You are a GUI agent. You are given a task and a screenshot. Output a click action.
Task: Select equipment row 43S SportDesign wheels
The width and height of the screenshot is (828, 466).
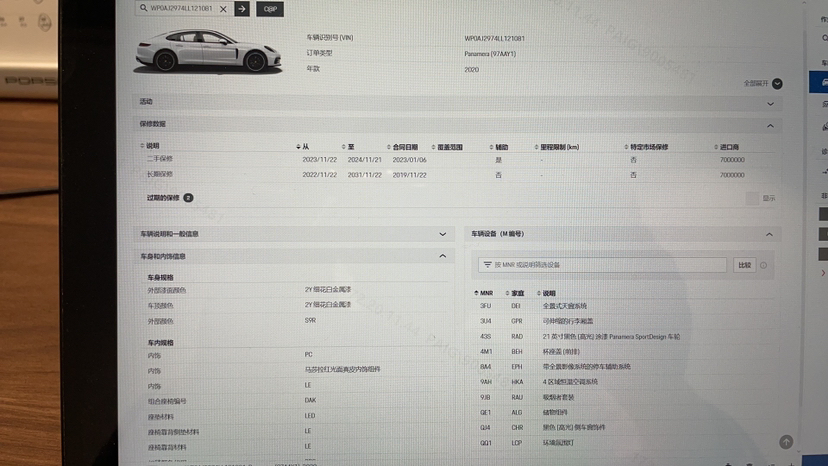pyautogui.click(x=623, y=336)
